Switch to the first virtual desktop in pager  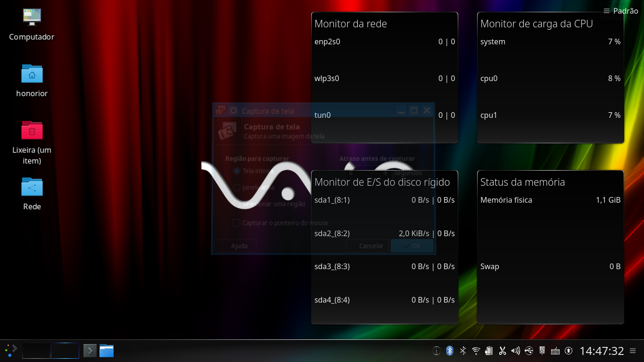(x=36, y=351)
